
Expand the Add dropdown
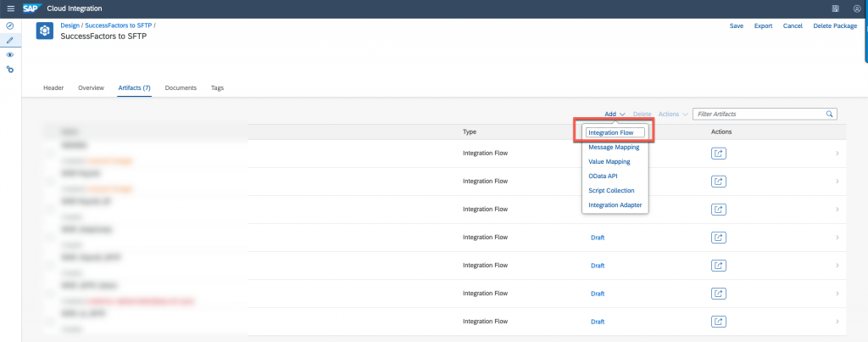(615, 114)
